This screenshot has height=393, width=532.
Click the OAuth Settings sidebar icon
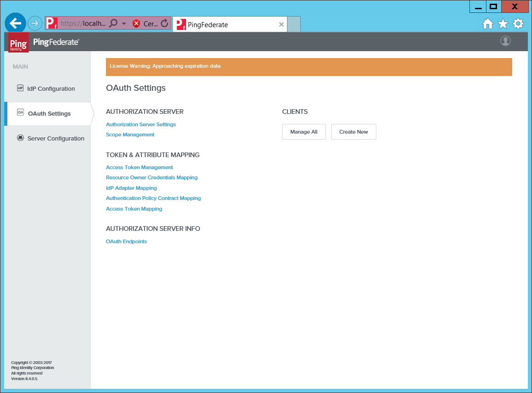tap(20, 112)
